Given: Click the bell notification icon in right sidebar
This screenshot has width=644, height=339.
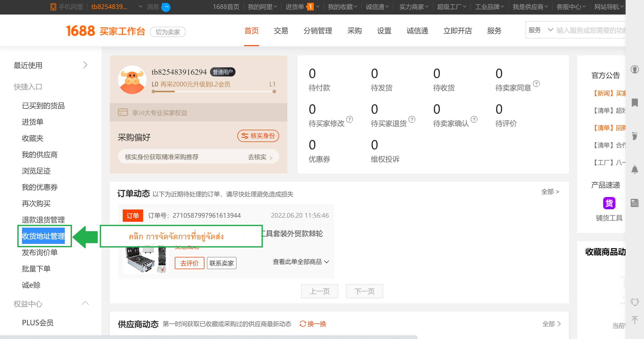Looking at the screenshot, I should click(635, 169).
